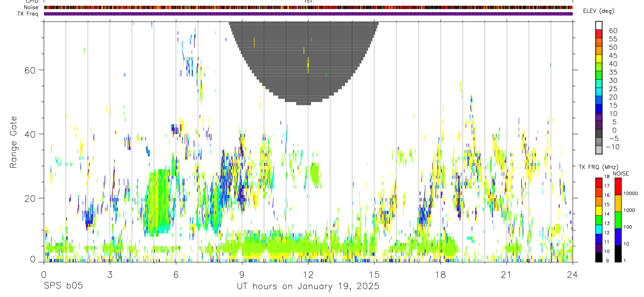Click the '12' tick label on the UT hours axis

308,275
